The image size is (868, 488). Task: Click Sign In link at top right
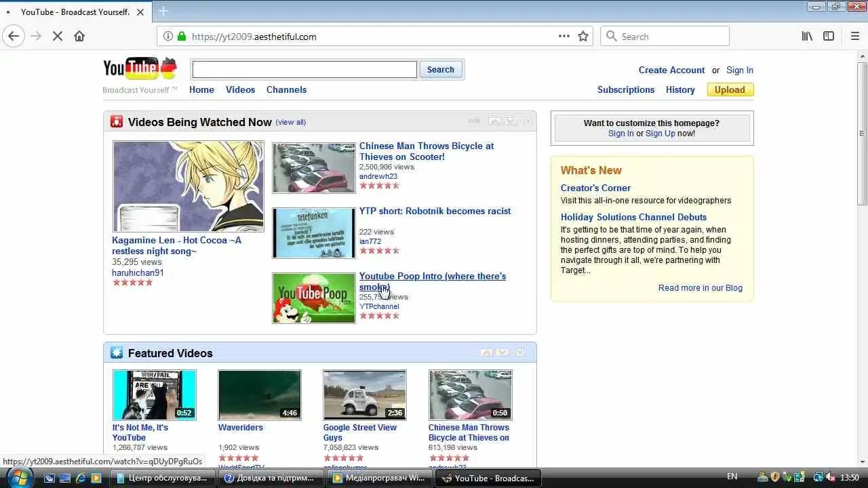pos(740,70)
